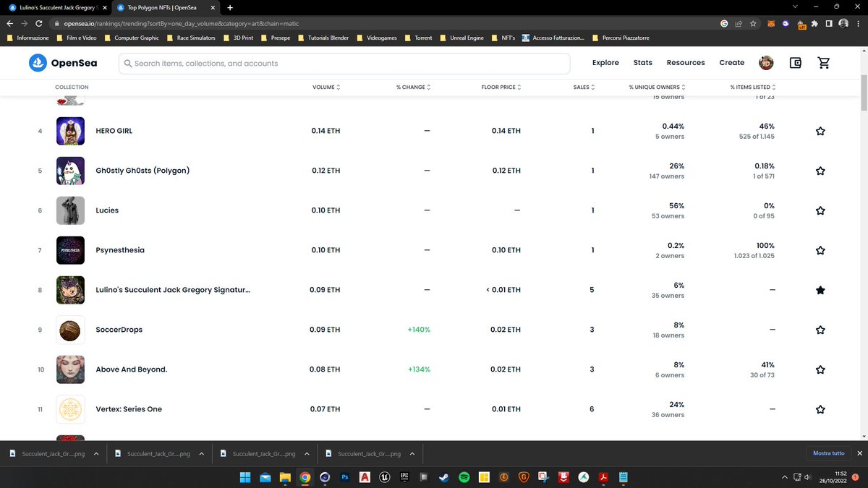Open a new browser tab
This screenshot has height=488, width=868.
tap(230, 7)
